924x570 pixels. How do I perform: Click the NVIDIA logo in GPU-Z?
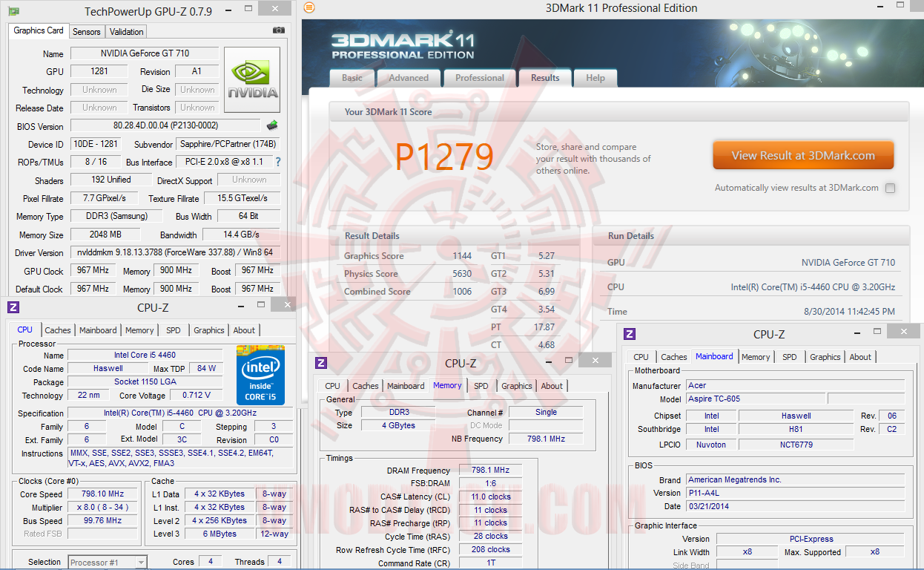click(x=252, y=80)
